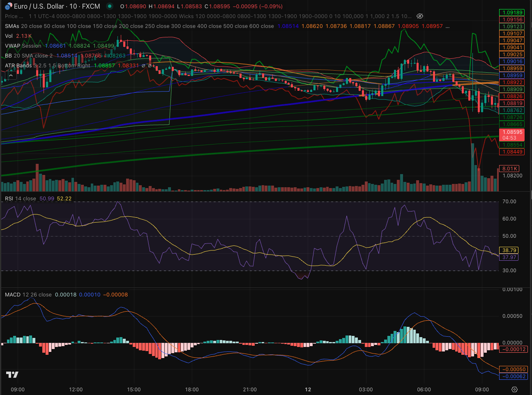Click the purple RSI value label 37.97
The height and width of the screenshot is (395, 532).
coord(509,257)
